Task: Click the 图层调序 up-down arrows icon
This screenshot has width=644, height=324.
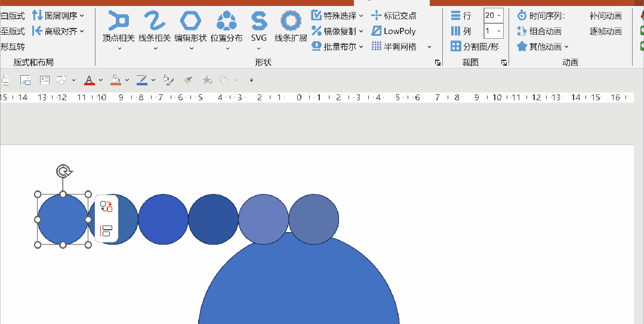Action: (x=38, y=16)
